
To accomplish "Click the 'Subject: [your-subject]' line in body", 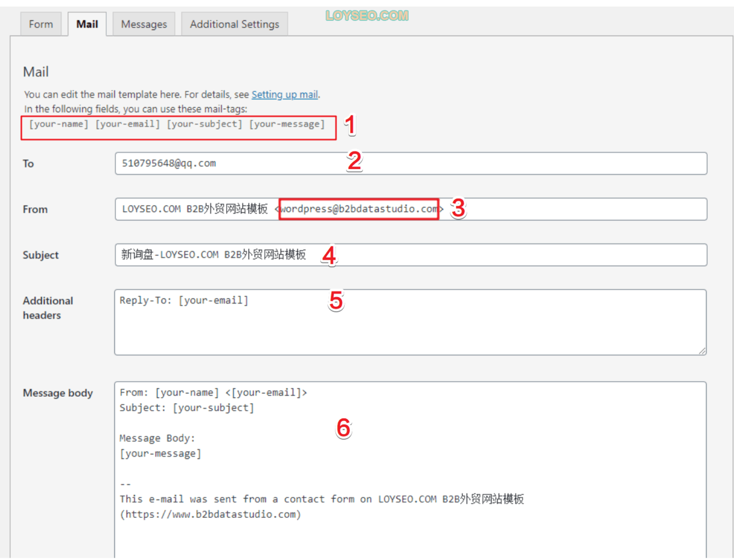I will coord(187,408).
